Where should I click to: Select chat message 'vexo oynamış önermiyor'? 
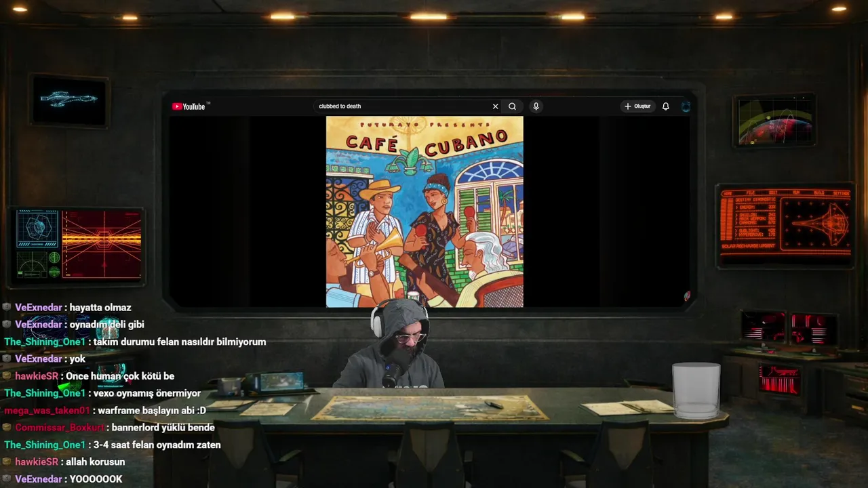(147, 393)
